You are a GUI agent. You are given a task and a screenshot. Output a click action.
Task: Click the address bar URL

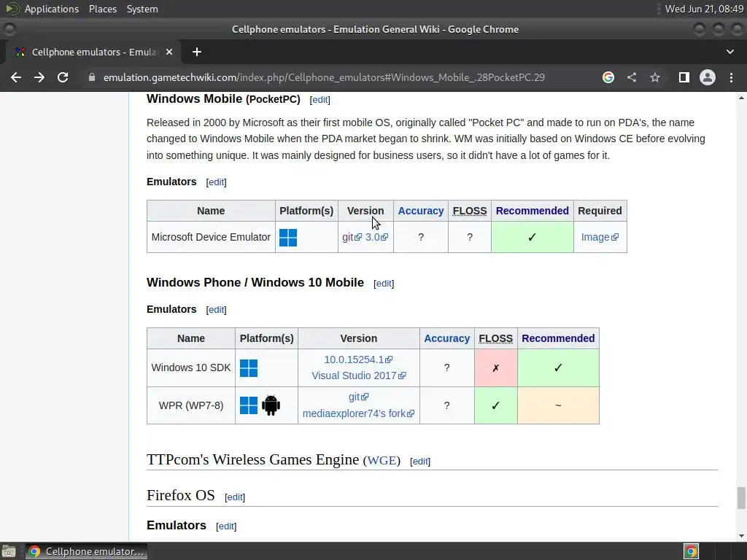[x=324, y=77]
